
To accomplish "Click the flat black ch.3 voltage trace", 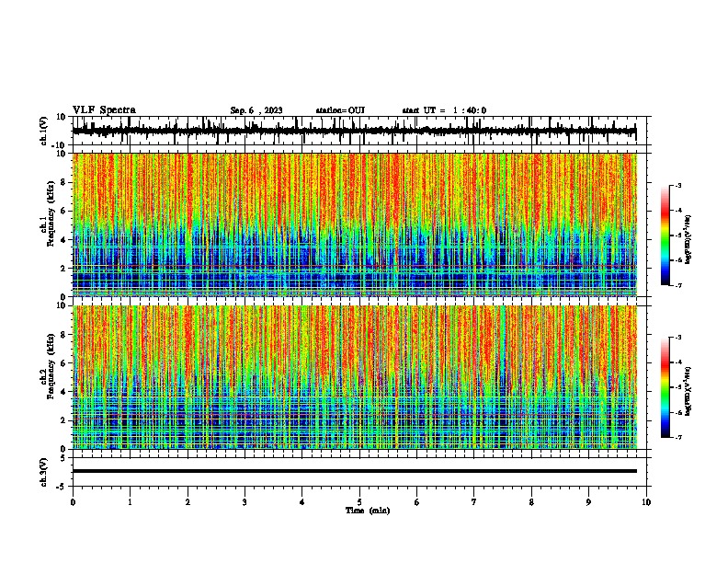I will click(x=355, y=471).
